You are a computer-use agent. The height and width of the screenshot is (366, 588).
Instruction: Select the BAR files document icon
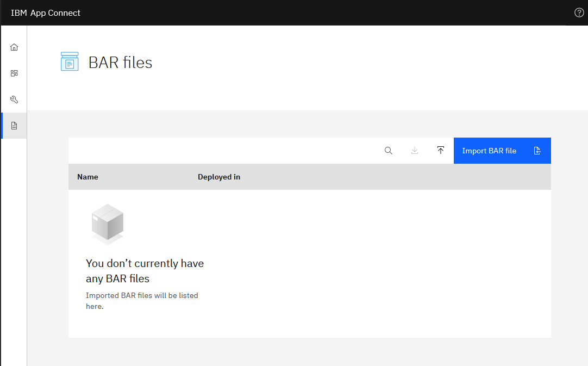point(14,126)
